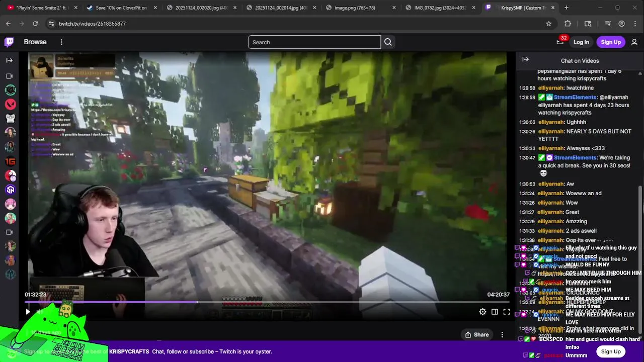This screenshot has height=362, width=644.
Task: Switch to the "Playin' Some Smite 2" tab
Action: coord(42,8)
